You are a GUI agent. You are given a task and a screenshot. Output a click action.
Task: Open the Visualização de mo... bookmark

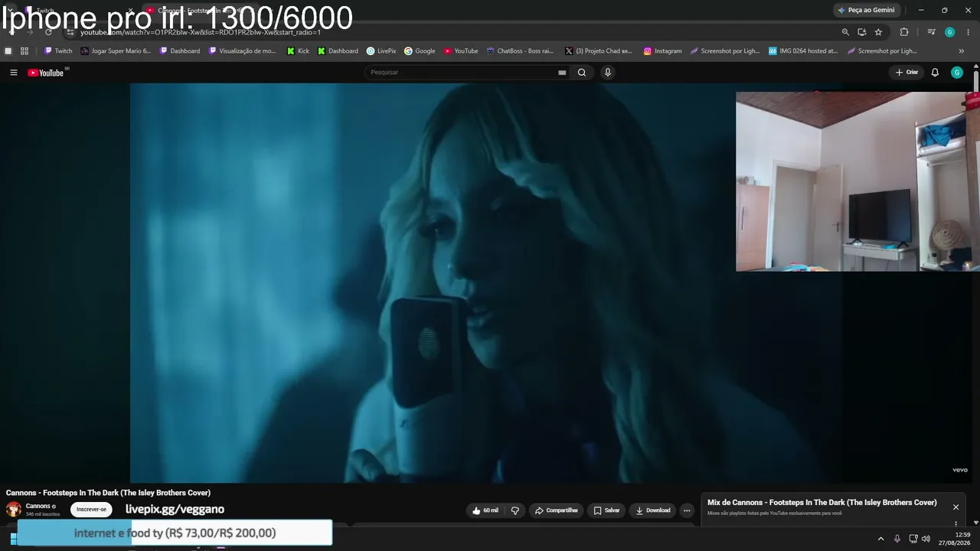click(x=242, y=51)
